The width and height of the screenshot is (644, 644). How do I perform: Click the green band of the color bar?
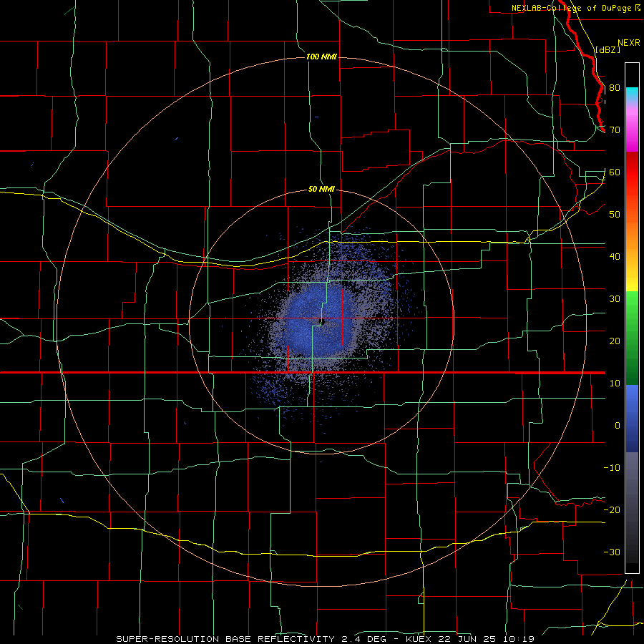tap(632, 338)
